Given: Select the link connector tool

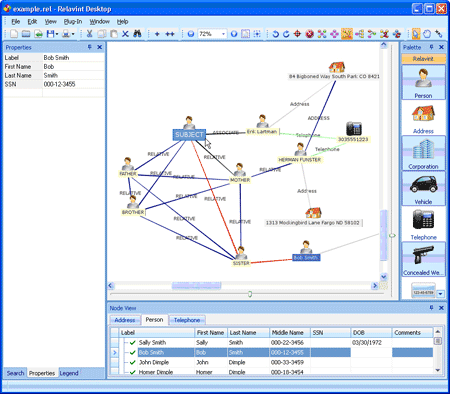Looking at the screenshot, I should click(439, 34).
